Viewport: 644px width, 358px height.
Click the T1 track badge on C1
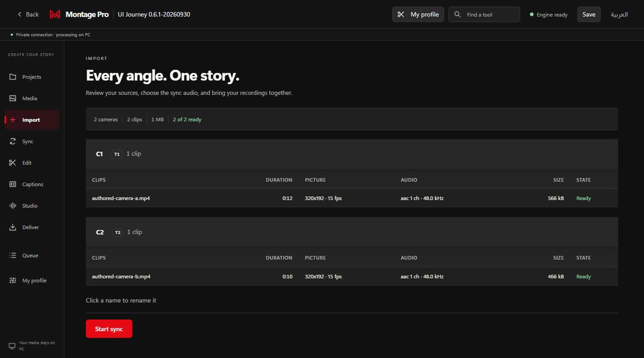117,154
